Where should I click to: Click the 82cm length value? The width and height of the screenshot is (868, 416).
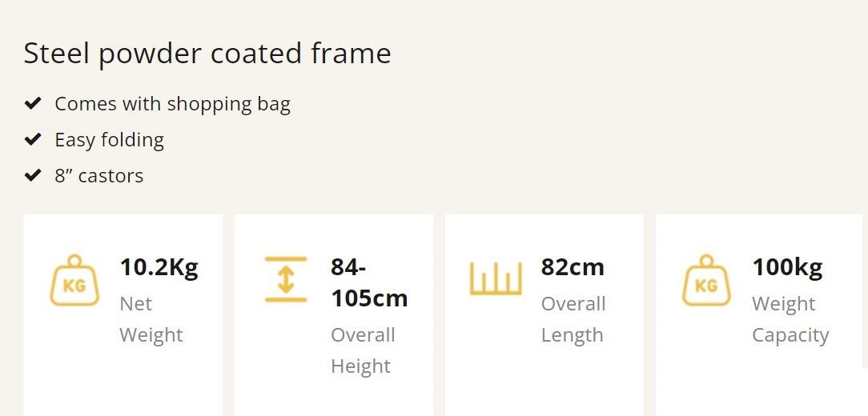pyautogui.click(x=572, y=266)
